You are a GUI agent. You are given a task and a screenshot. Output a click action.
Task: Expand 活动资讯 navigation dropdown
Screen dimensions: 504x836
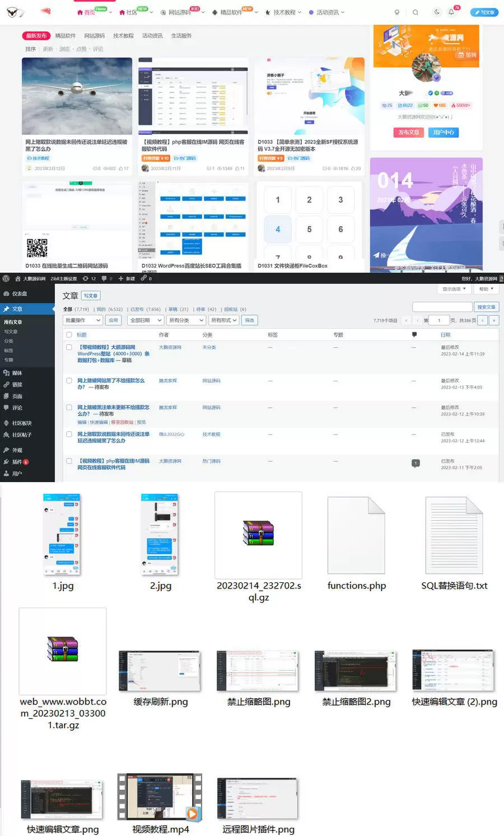327,12
